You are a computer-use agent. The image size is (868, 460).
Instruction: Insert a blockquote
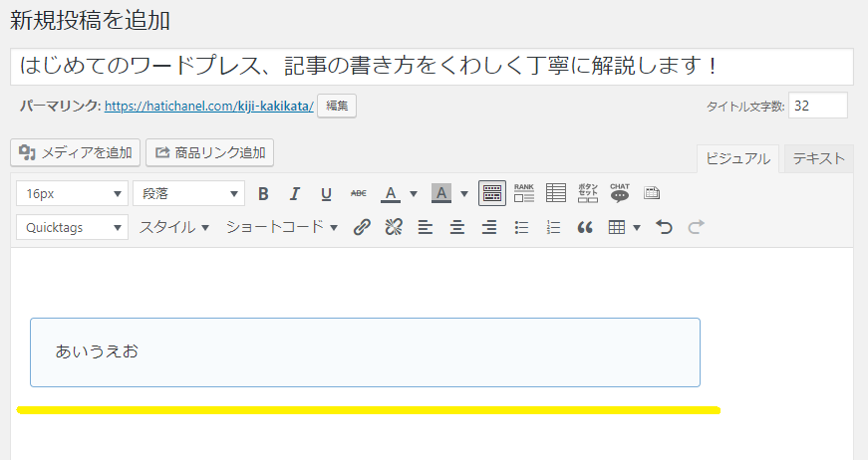[x=585, y=227]
